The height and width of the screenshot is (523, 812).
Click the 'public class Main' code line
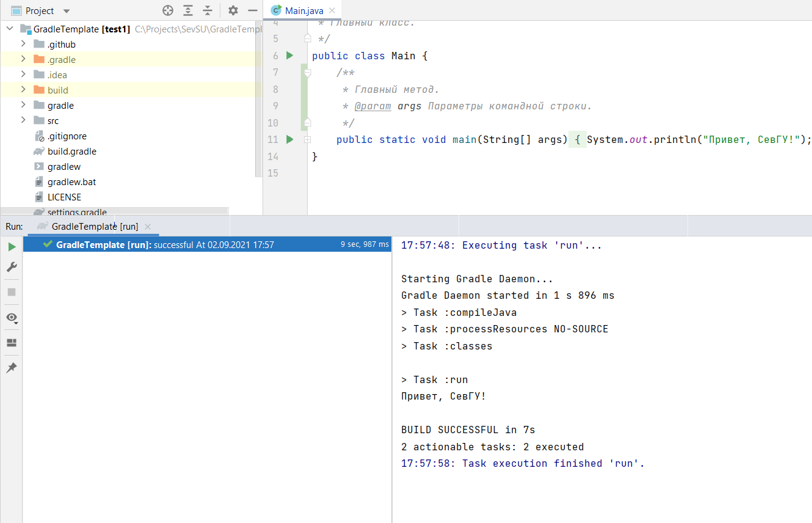(370, 56)
